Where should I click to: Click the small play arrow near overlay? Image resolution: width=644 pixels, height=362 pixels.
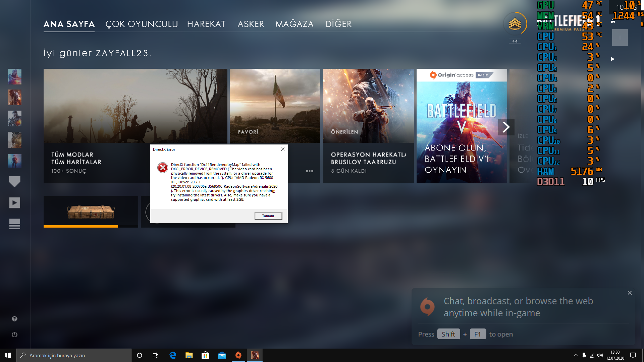pos(613,59)
